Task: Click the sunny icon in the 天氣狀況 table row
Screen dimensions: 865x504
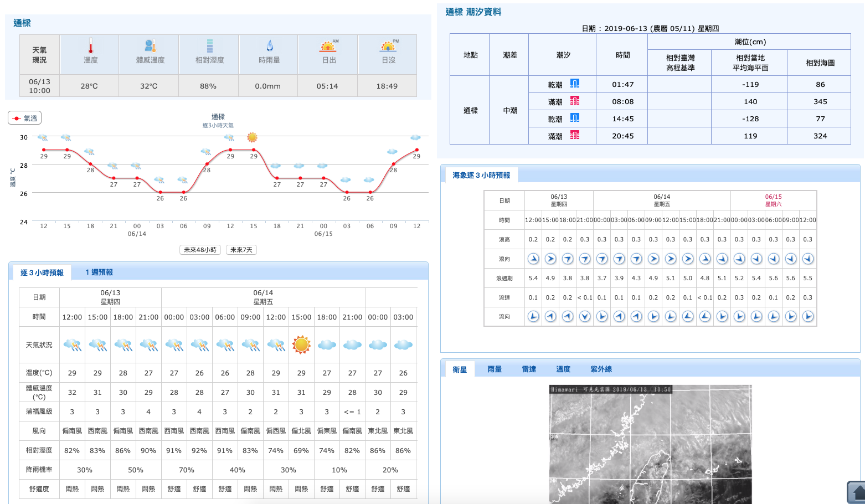Action: click(301, 344)
